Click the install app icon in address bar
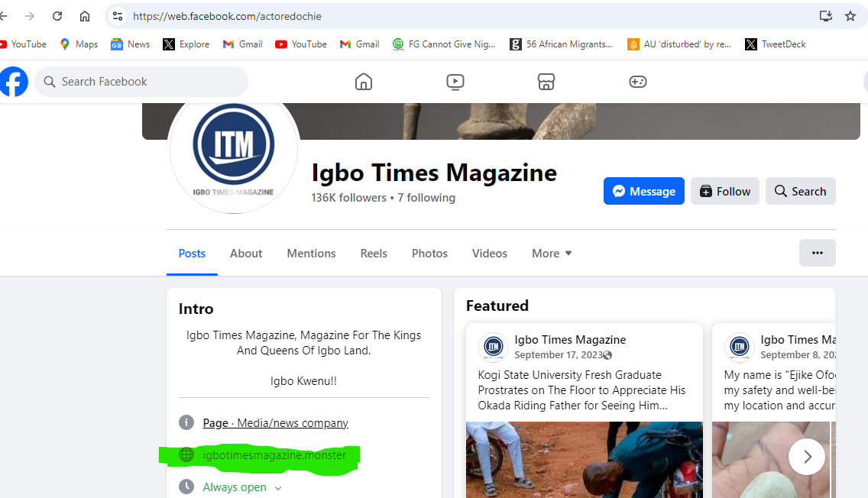This screenshot has width=868, height=498. [825, 16]
